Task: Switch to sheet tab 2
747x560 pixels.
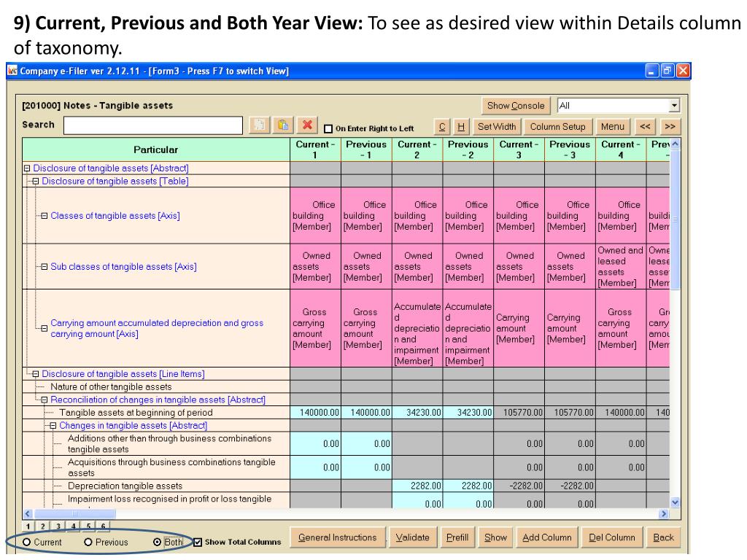Action: [43, 526]
